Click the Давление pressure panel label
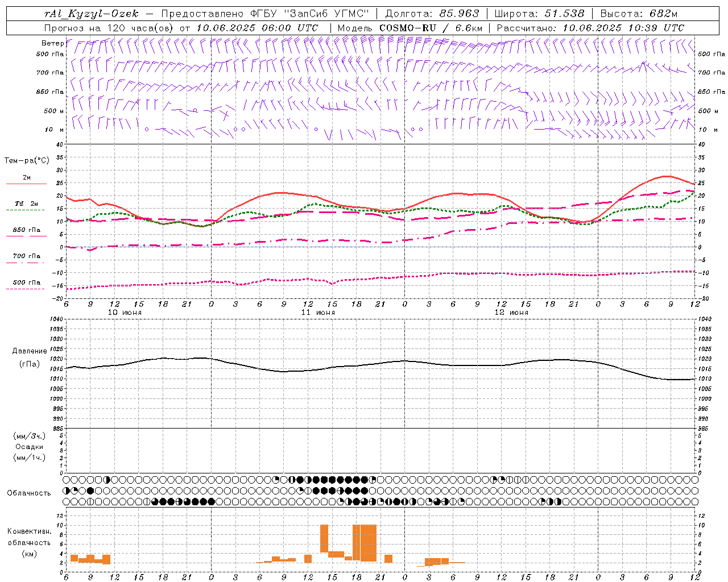728x582 pixels. (x=30, y=351)
